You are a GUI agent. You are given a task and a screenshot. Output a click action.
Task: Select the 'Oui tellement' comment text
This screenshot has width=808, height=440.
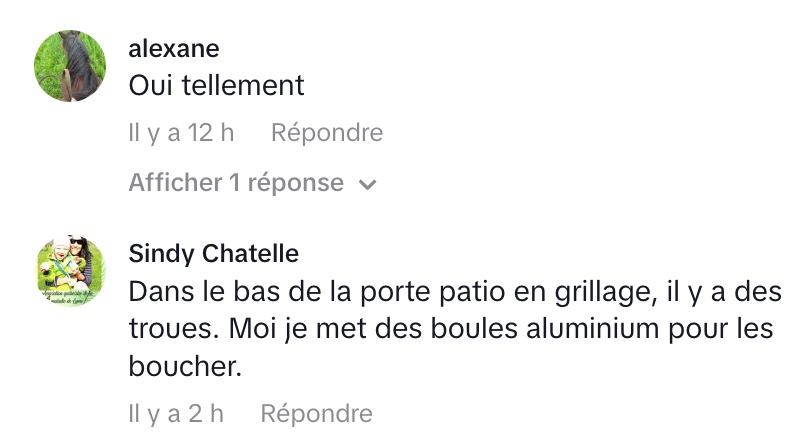click(216, 86)
